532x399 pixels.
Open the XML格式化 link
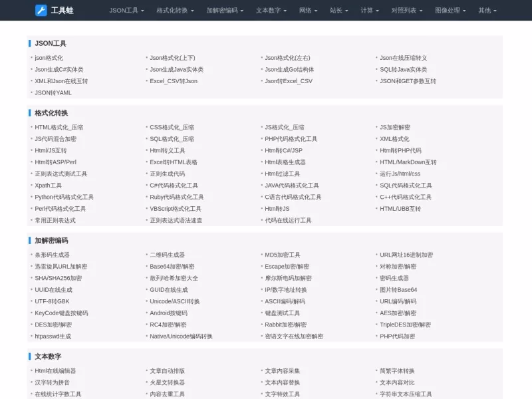(394, 139)
